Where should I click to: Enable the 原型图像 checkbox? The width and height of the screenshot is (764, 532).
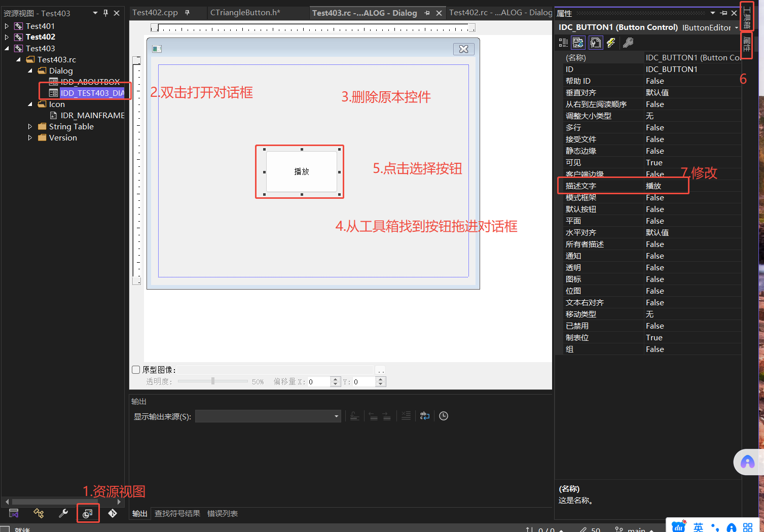click(x=136, y=370)
